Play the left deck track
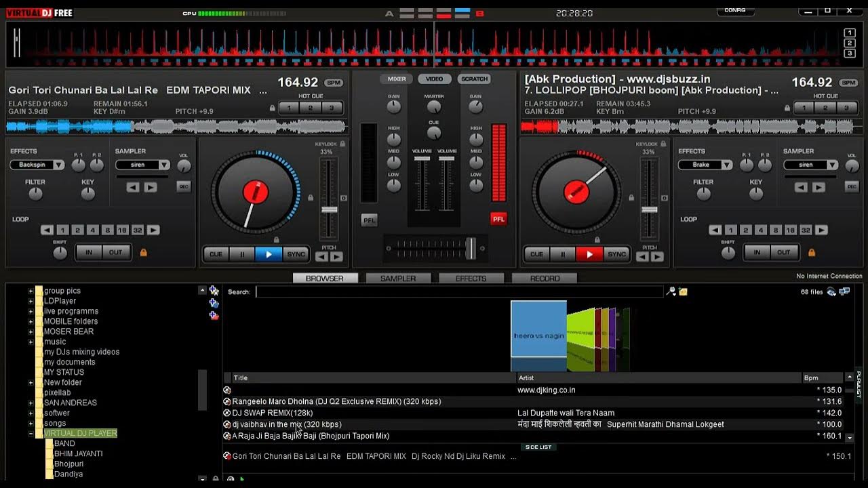The image size is (868, 488). tap(268, 254)
